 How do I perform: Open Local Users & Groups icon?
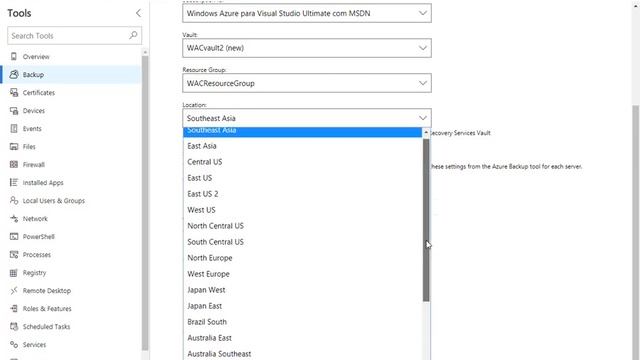(x=14, y=200)
